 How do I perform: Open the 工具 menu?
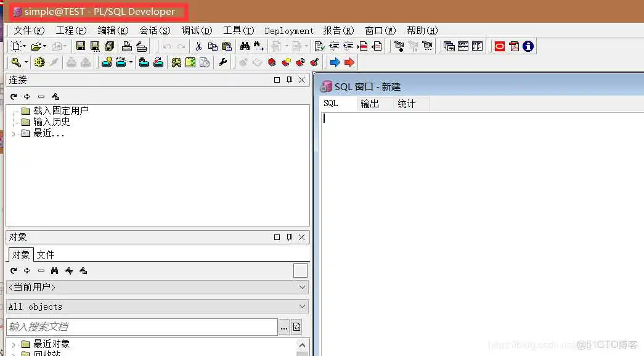tap(238, 30)
